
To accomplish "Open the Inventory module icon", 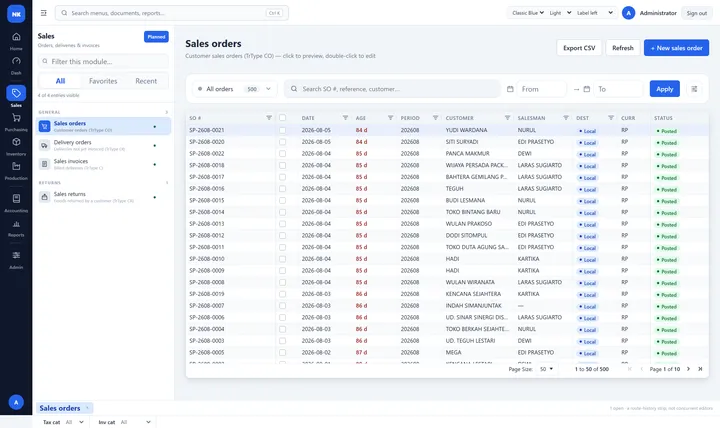I will (16, 142).
